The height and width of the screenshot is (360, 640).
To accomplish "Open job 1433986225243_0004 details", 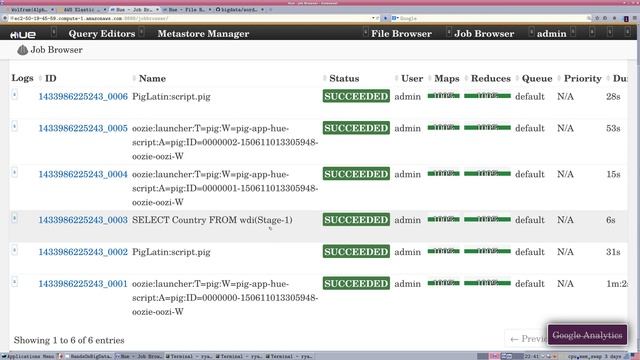I will tap(83, 174).
